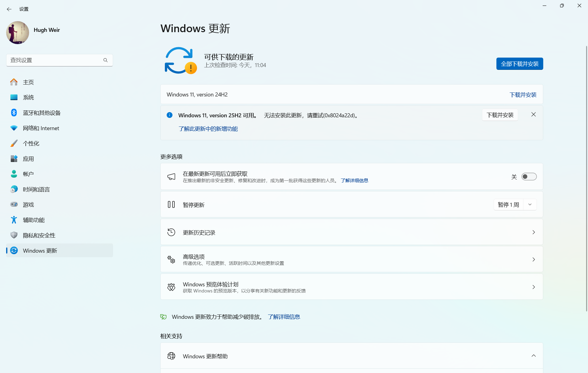Click the Privacy and security shield icon

[x=14, y=235]
